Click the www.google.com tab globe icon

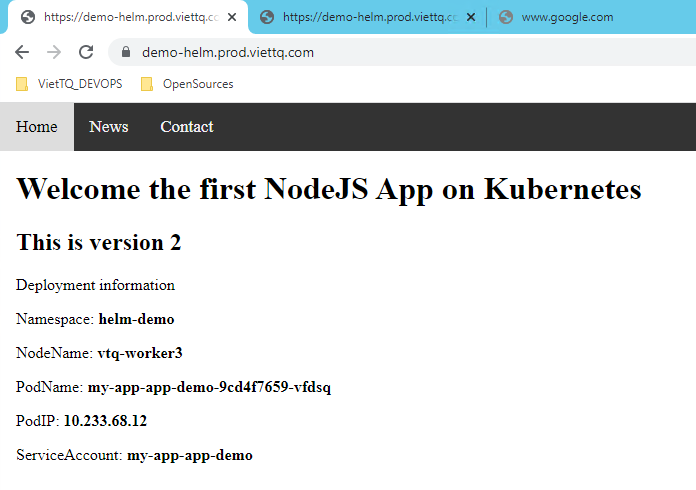point(505,17)
